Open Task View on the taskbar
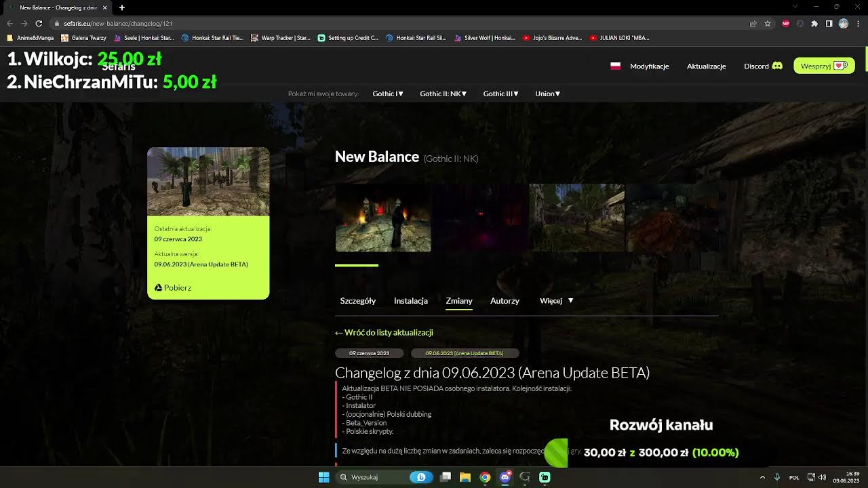Viewport: 868px width, 488px height. (446, 477)
